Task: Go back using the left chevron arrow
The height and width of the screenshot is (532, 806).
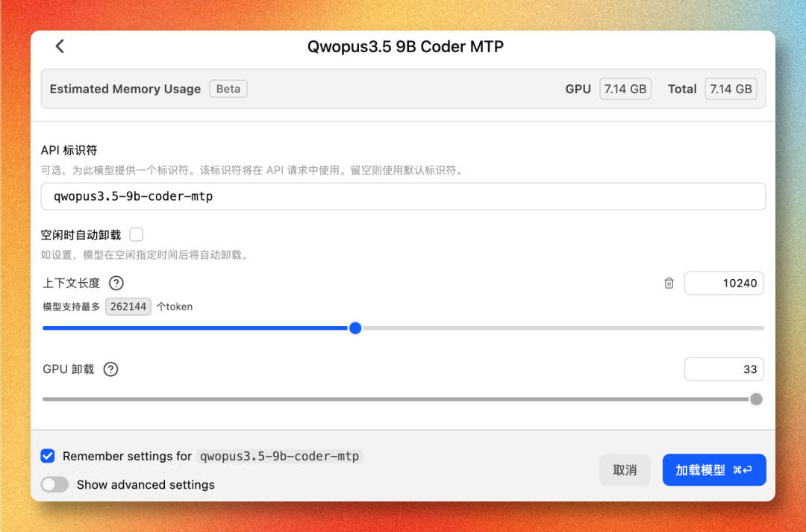Action: pyautogui.click(x=60, y=46)
